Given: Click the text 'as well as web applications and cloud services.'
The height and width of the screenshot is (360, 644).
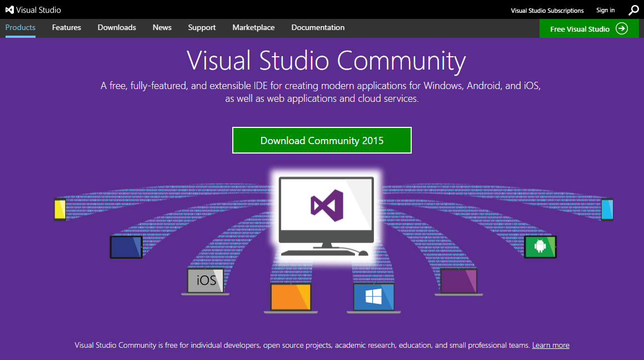Looking at the screenshot, I should coord(322,98).
